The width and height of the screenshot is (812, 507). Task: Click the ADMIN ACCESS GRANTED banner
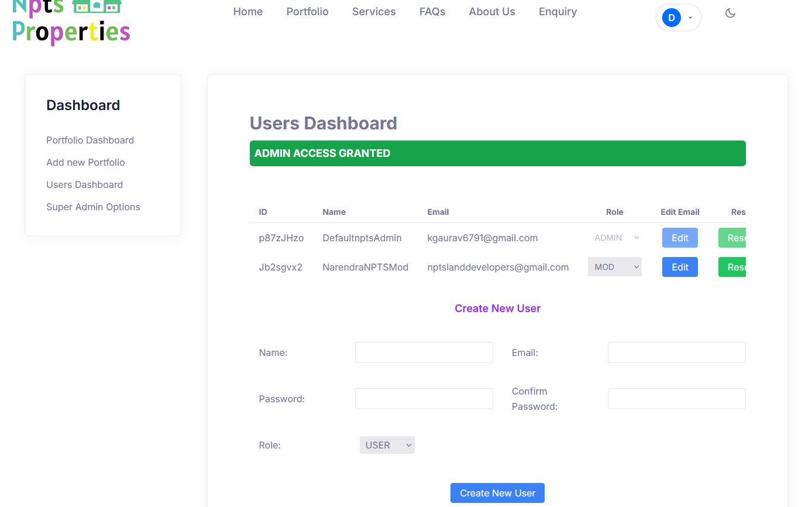click(x=498, y=153)
